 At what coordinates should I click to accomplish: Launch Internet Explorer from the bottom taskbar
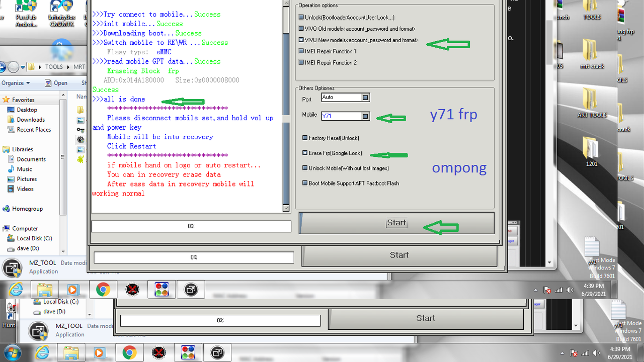click(42, 352)
